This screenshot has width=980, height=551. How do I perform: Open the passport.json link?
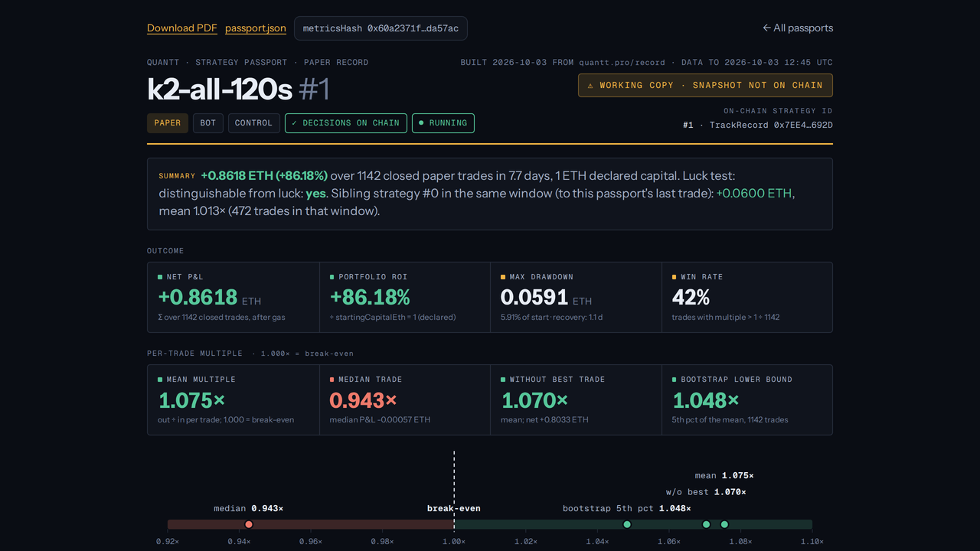tap(256, 28)
